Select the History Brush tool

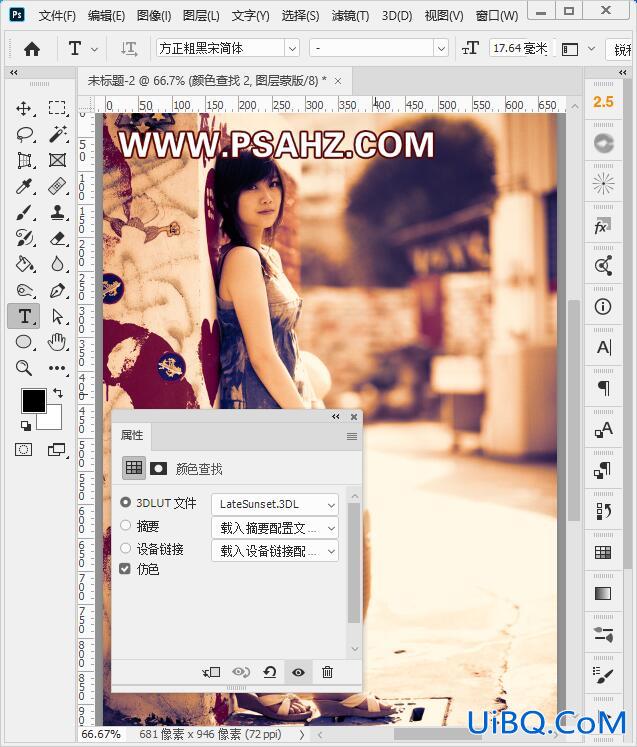[24, 238]
